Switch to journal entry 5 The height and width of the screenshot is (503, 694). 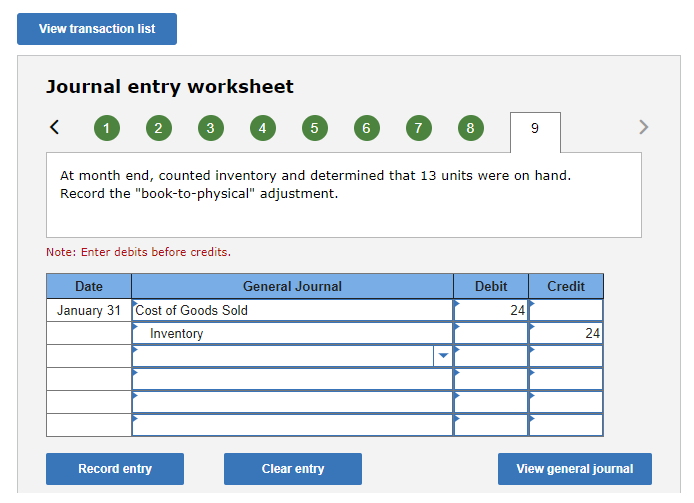click(315, 128)
